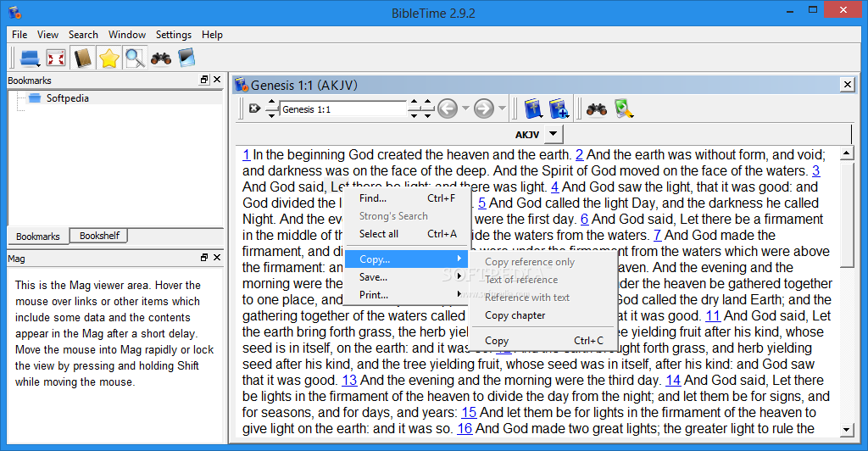Open the back history dropdown arrow

(465, 109)
